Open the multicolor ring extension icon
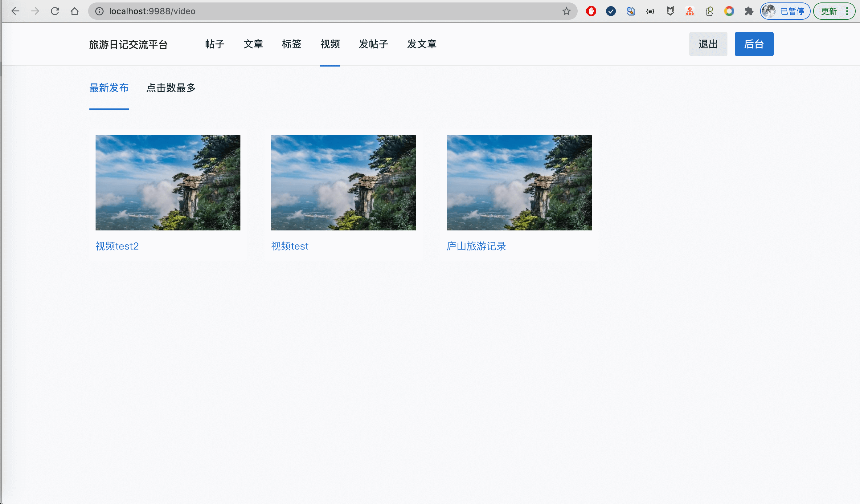The image size is (860, 504). point(729,11)
